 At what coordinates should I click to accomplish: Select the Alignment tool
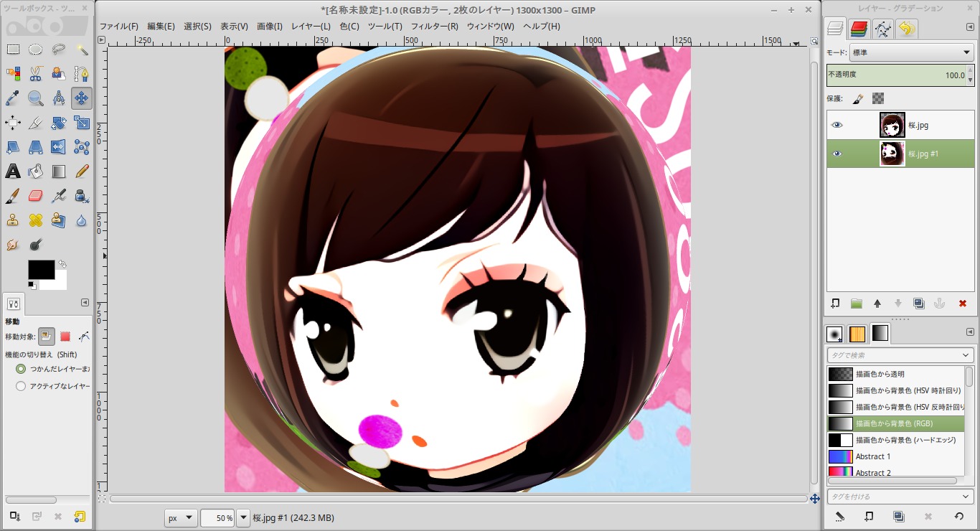(x=13, y=123)
